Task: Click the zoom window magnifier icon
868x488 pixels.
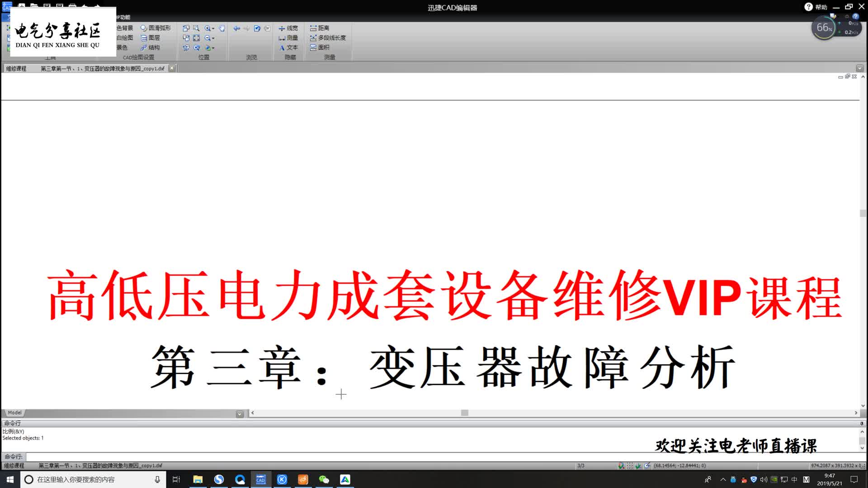Action: pos(196,28)
